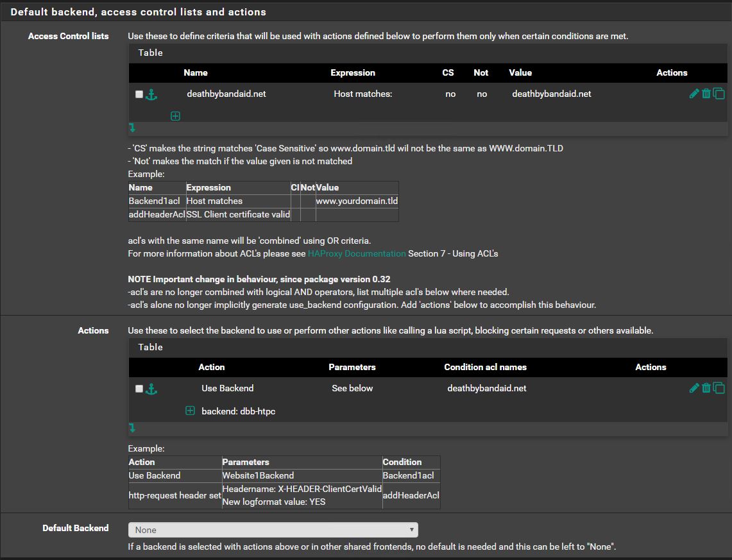
Task: Copy the Use Backend action row
Action: [x=719, y=389]
